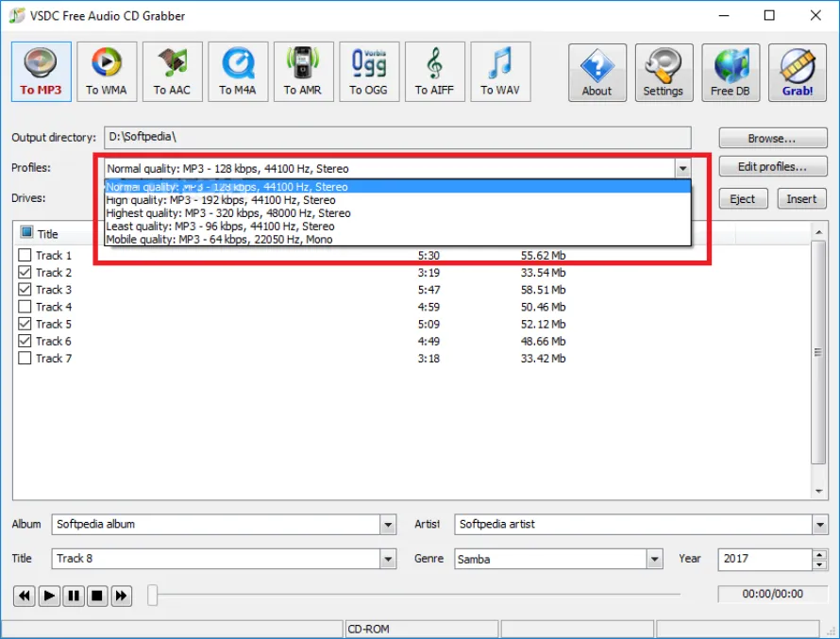
Task: Click the Year field showing 2017
Action: [765, 559]
